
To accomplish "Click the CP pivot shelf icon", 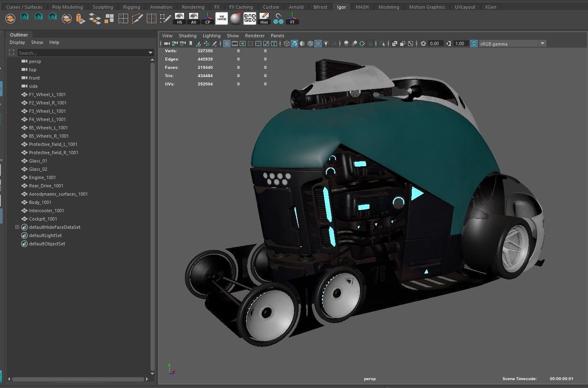I will tap(208, 19).
